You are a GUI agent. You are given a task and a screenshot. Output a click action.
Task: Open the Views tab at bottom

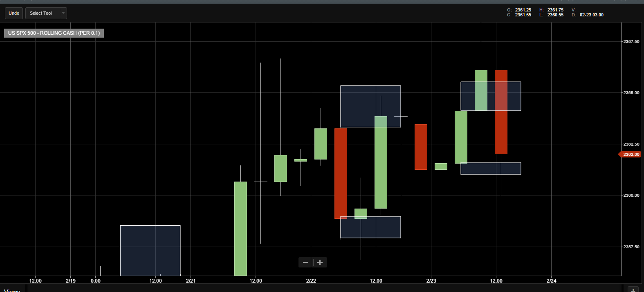pyautogui.click(x=12, y=290)
